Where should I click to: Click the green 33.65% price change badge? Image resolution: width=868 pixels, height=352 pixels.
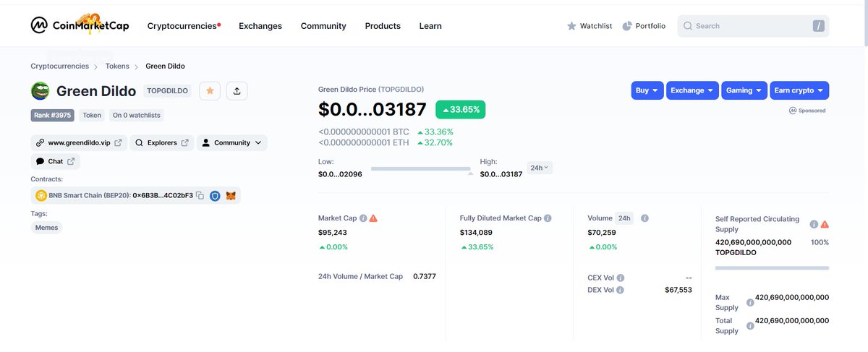click(461, 110)
